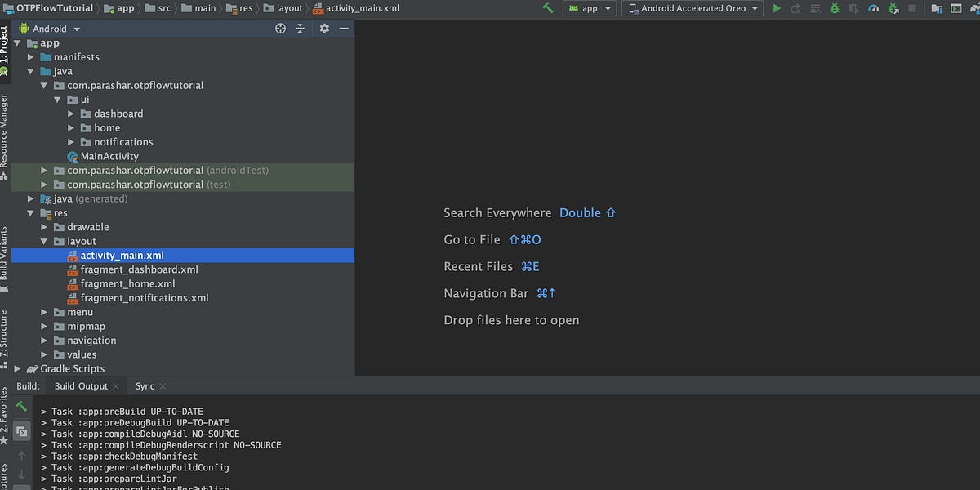The height and width of the screenshot is (490, 980).
Task: Click Scroll from Source in Project panel
Action: pos(280,28)
